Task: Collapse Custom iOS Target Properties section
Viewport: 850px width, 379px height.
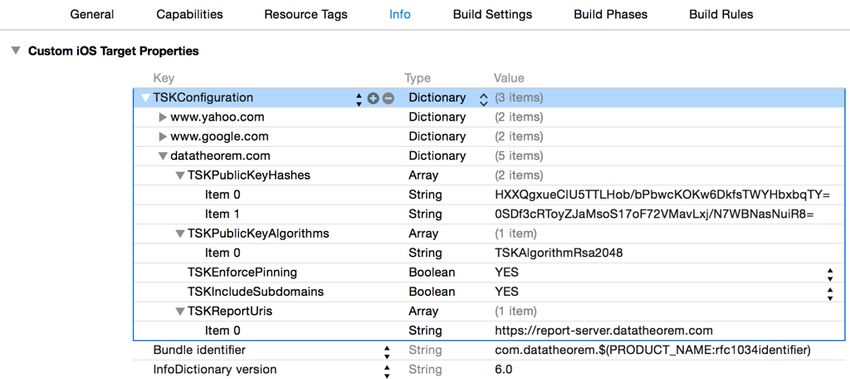Action: pos(16,51)
